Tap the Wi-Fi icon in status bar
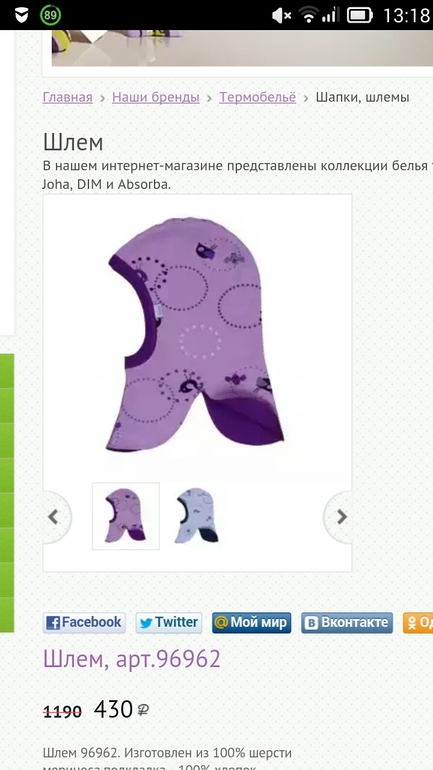Image resolution: width=433 pixels, height=770 pixels. click(308, 16)
